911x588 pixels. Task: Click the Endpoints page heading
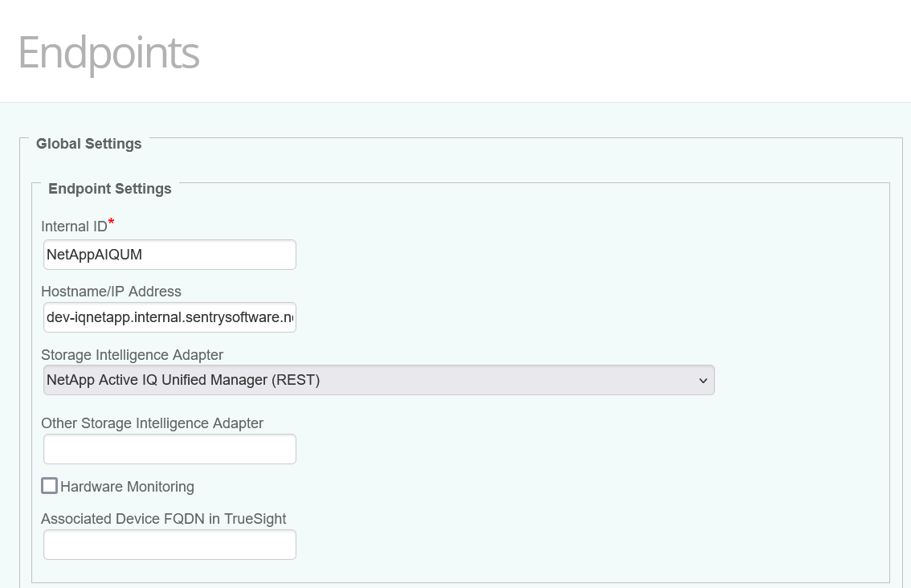108,53
